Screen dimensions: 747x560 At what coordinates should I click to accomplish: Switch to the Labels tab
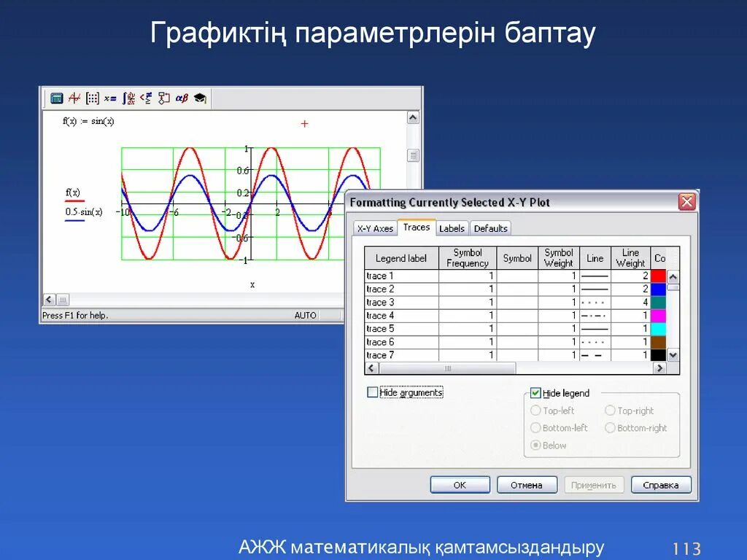click(452, 228)
